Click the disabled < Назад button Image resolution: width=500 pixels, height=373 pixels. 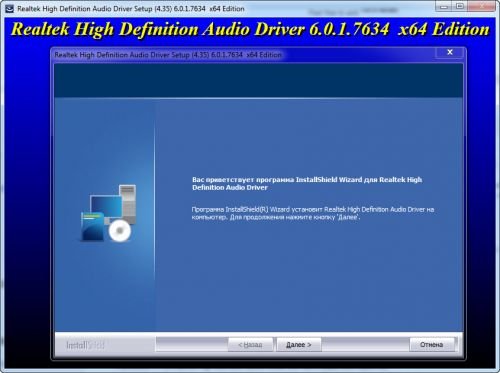pos(250,344)
